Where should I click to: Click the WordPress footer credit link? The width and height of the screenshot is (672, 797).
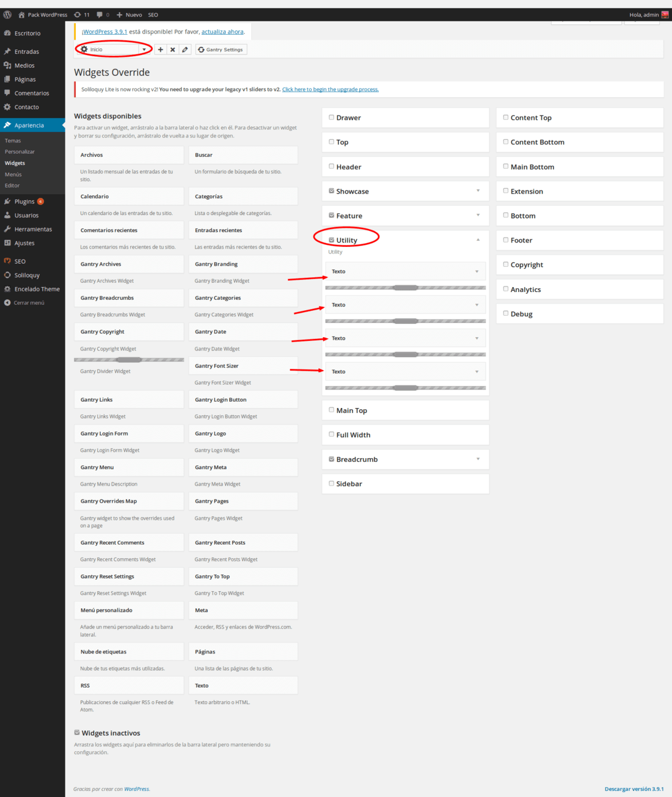tap(136, 789)
